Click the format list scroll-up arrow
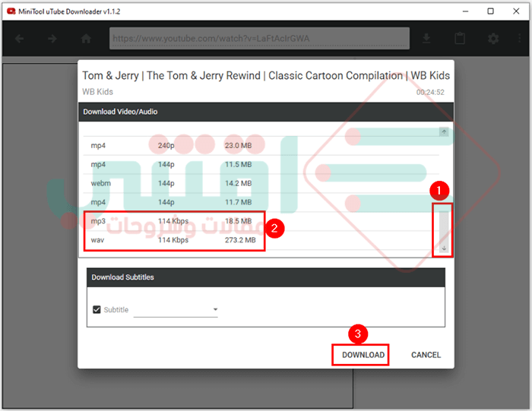The image size is (532, 411). [444, 131]
